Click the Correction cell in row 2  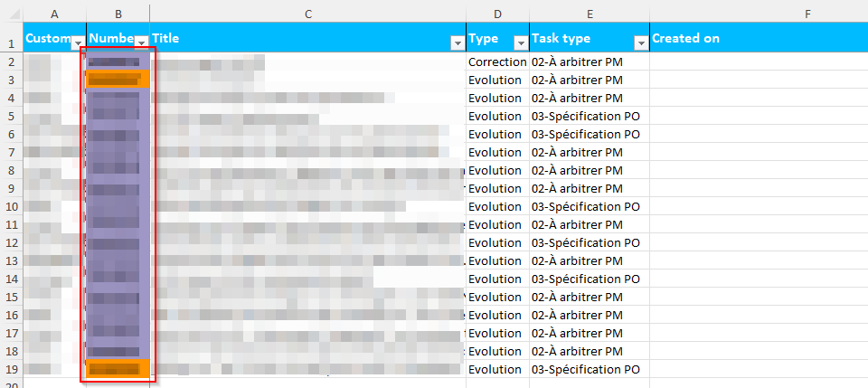pyautogui.click(x=496, y=62)
